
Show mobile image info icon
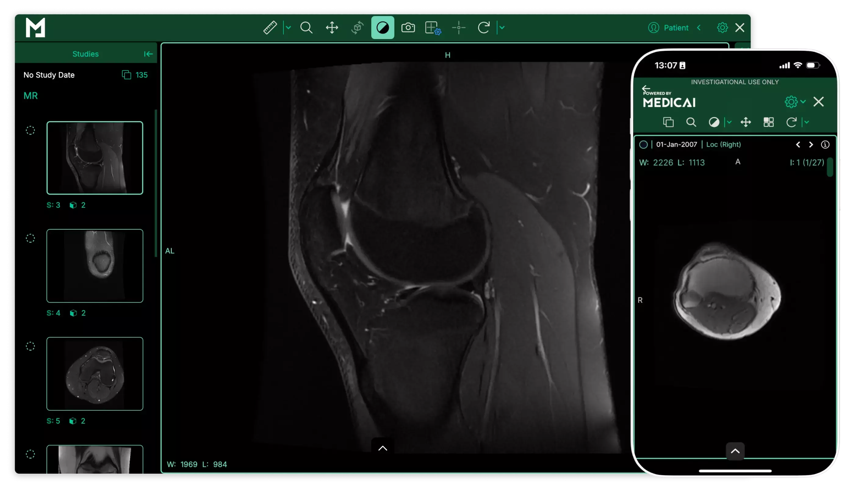[x=825, y=145]
